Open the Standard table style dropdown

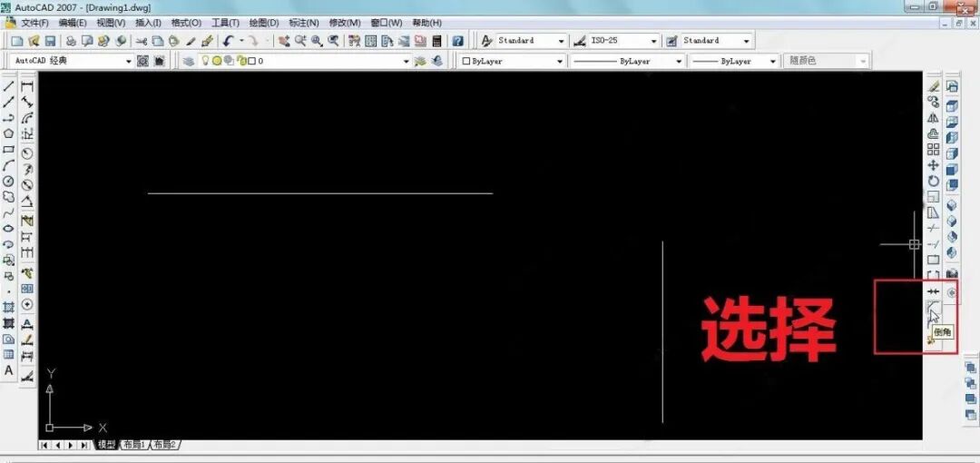746,41
